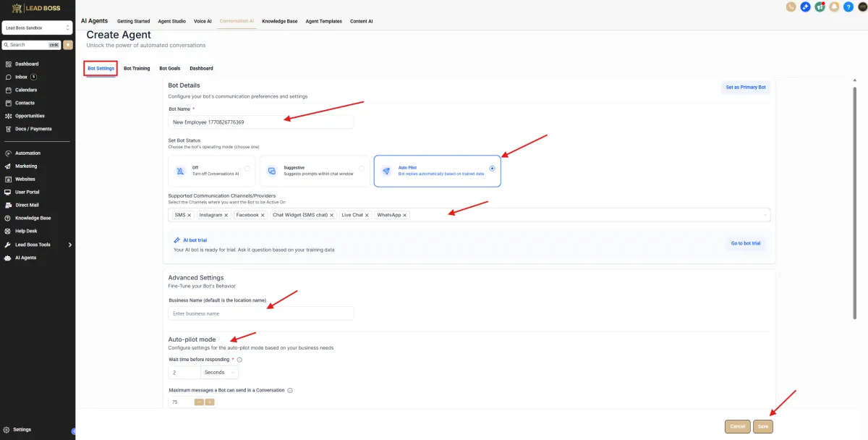Viewport: 868px width, 440px height.
Task: Click the Save button
Action: coord(763,426)
